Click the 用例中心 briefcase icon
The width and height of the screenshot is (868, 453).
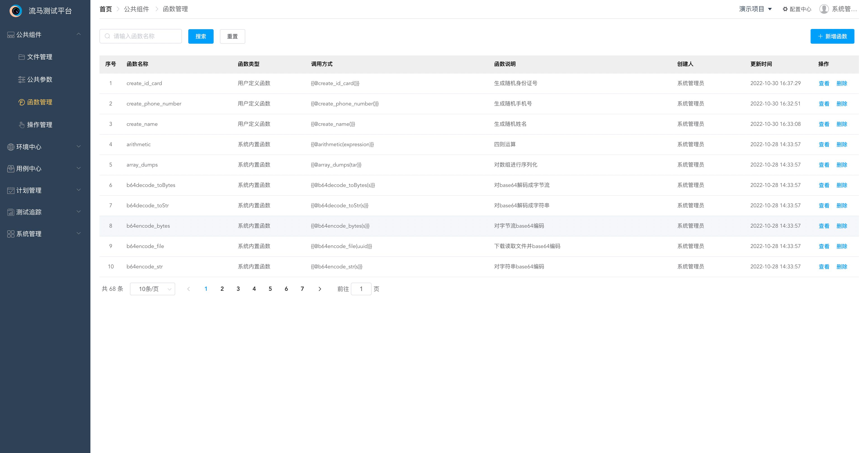11,169
